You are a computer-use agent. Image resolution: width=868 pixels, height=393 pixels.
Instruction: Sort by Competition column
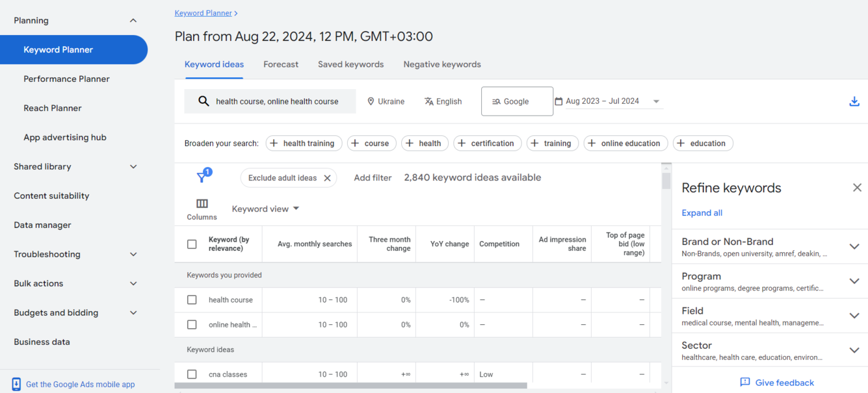click(x=499, y=244)
